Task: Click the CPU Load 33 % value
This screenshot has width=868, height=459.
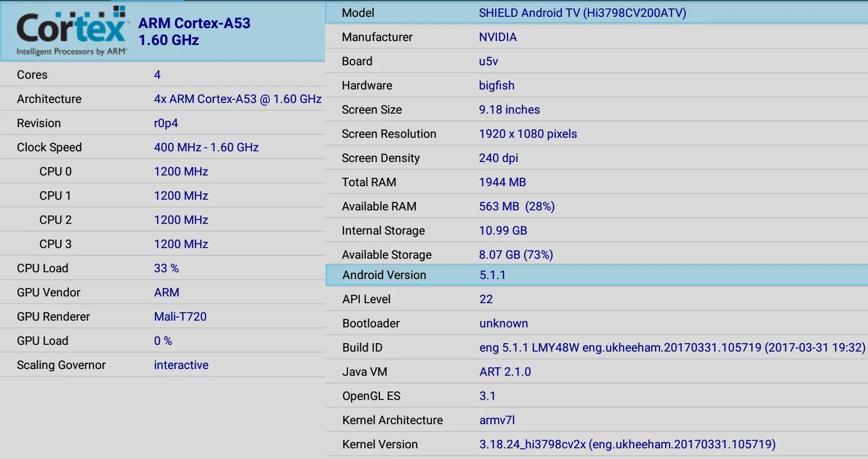Action: [166, 268]
